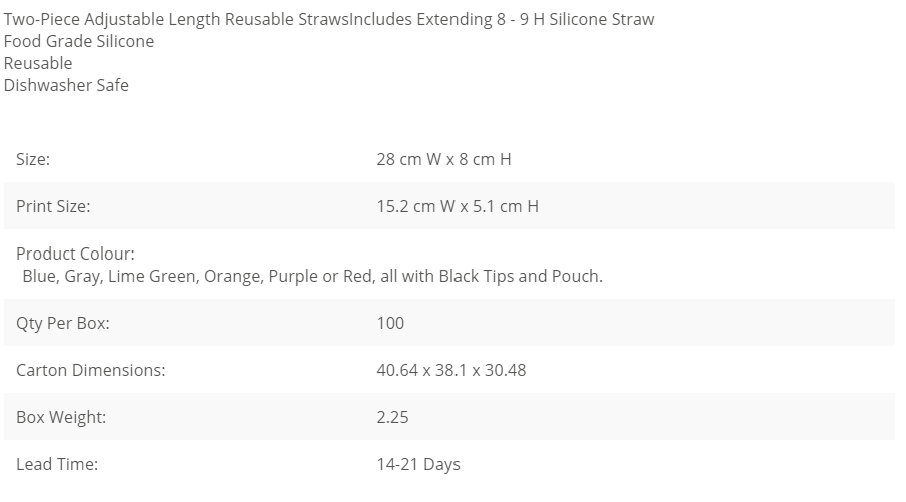Click the Carton Dimensions: label
The width and height of the screenshot is (906, 502).
point(91,370)
